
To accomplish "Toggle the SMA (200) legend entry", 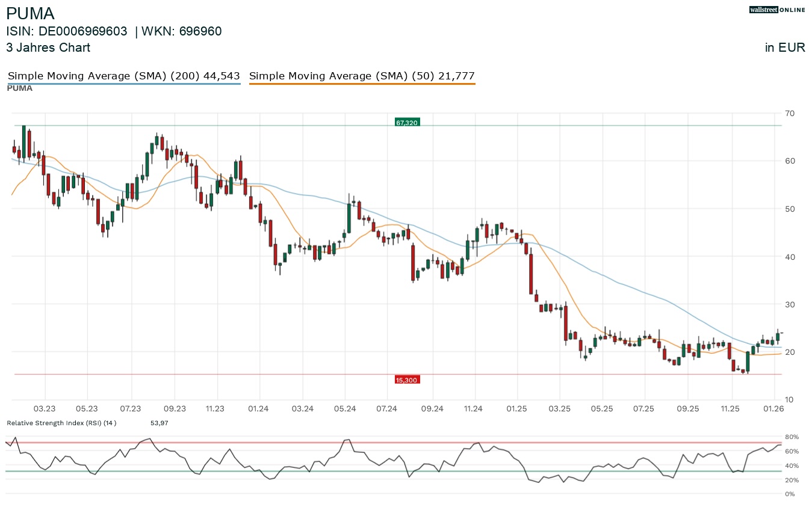I will (123, 76).
